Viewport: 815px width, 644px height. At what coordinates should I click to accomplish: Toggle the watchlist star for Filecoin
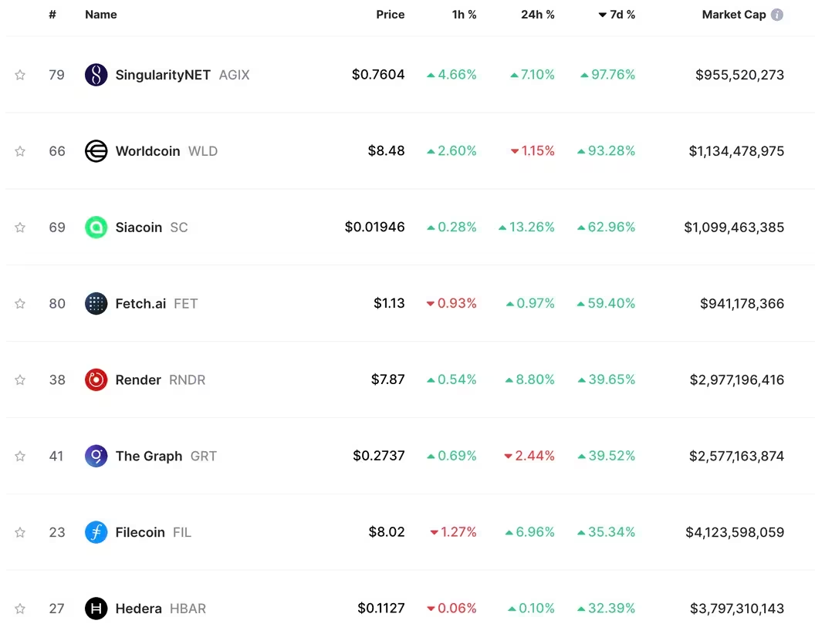[x=20, y=532]
